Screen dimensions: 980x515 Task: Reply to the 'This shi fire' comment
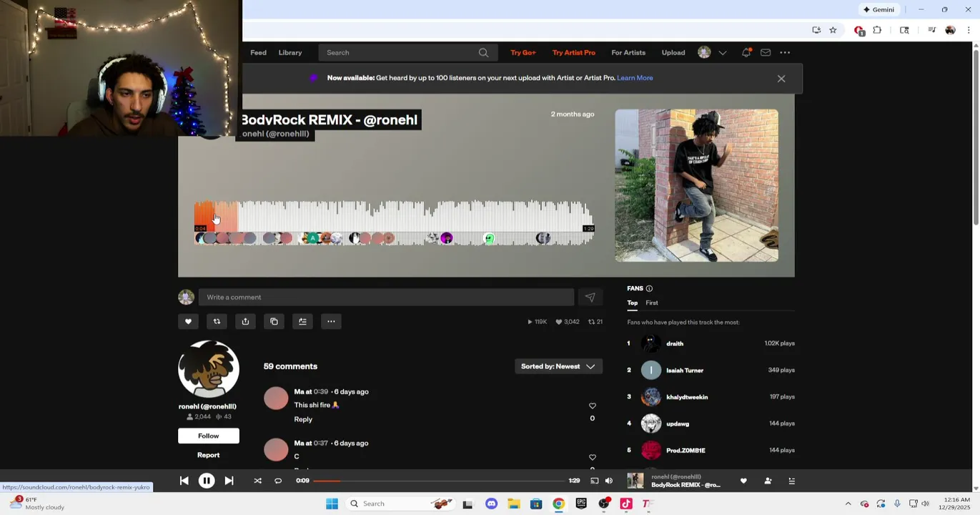click(x=303, y=419)
